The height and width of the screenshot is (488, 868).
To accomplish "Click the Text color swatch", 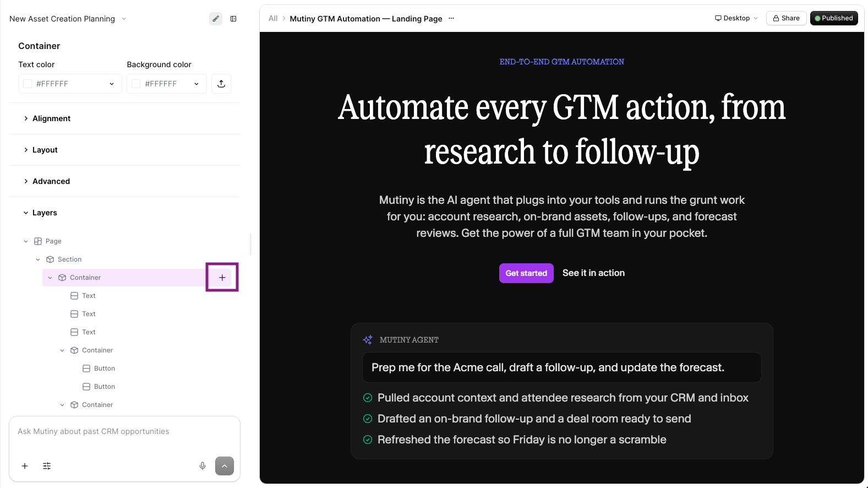I will 28,84.
